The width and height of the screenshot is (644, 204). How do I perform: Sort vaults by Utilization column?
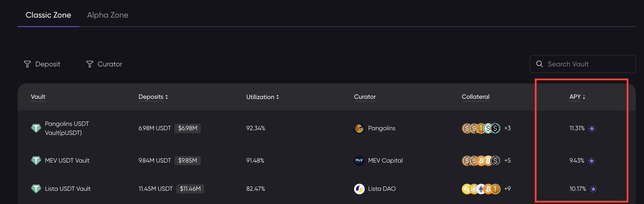click(263, 97)
